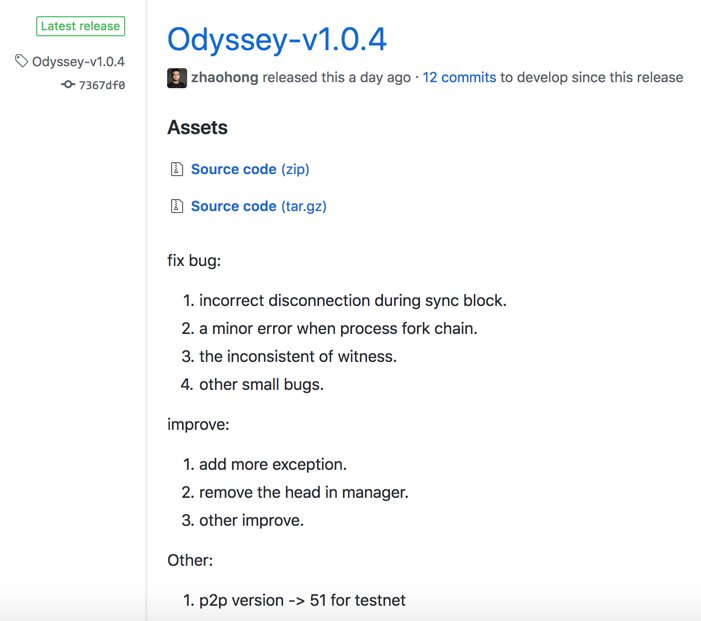This screenshot has height=621, width=701.
Task: Download Source code (tar.gz)
Action: point(259,206)
